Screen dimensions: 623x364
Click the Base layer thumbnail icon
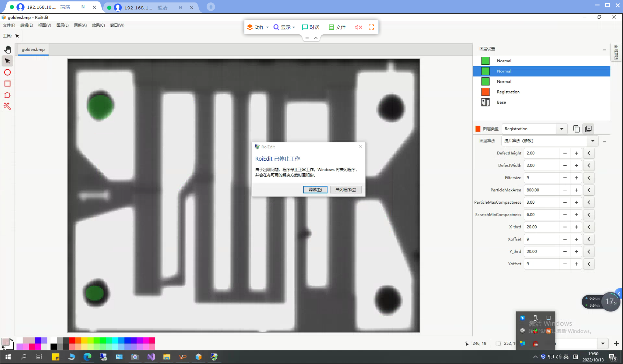click(485, 102)
